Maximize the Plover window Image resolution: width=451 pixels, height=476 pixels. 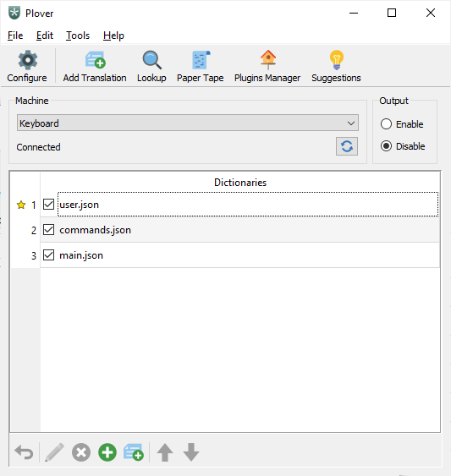(392, 13)
